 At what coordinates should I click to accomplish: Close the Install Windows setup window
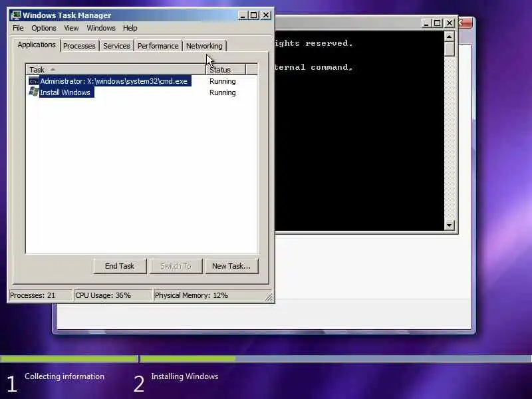(465, 23)
